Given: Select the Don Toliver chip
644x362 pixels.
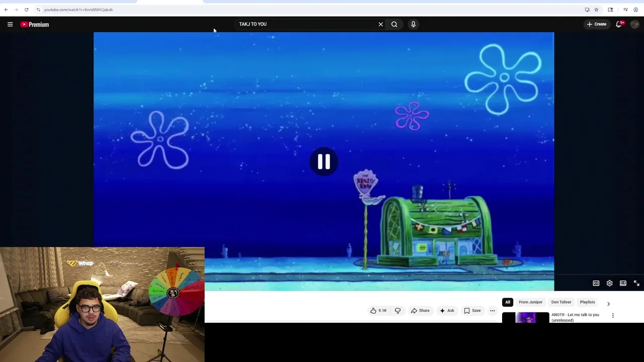Looking at the screenshot, I should click(561, 302).
